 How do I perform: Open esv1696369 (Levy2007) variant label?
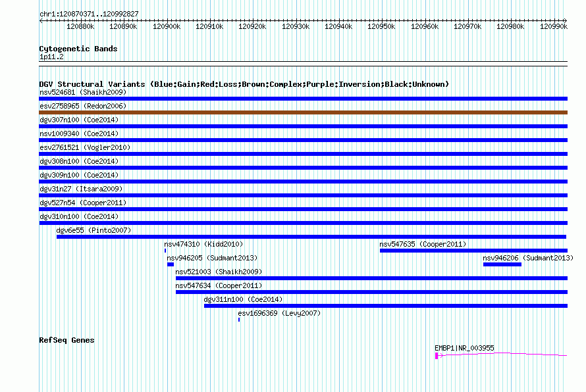tap(279, 313)
